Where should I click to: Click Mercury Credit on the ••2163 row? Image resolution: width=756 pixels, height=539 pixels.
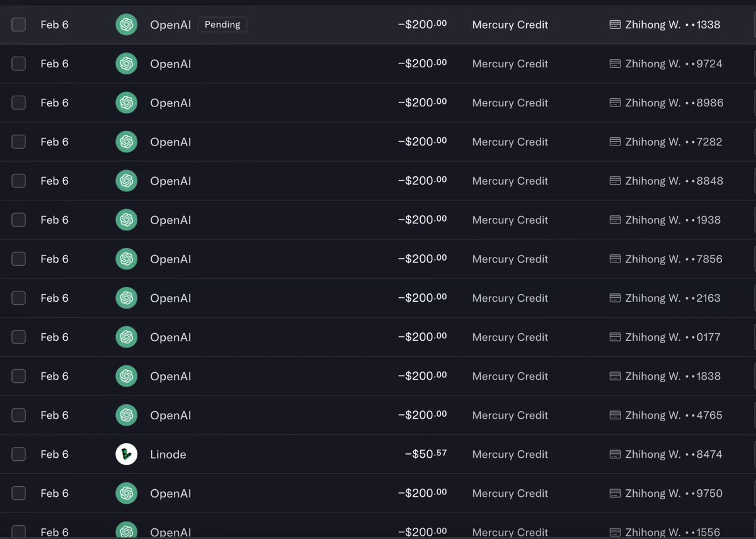pos(510,298)
